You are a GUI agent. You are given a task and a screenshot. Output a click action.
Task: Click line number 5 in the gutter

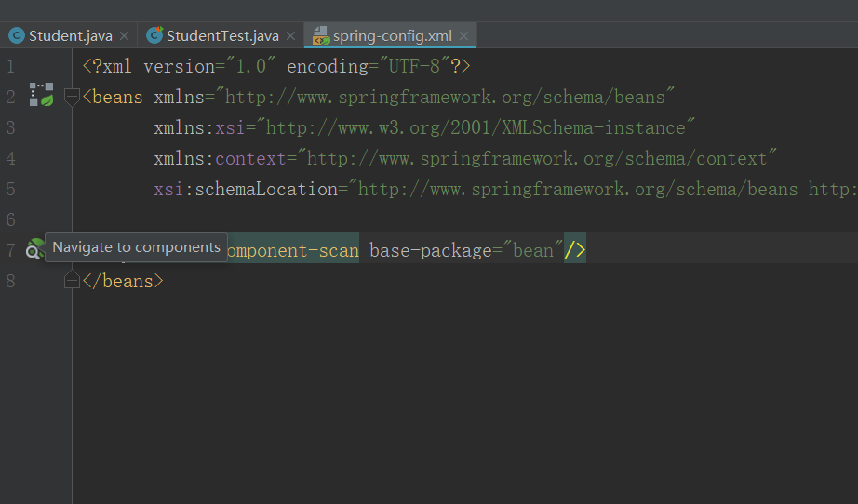(10, 189)
